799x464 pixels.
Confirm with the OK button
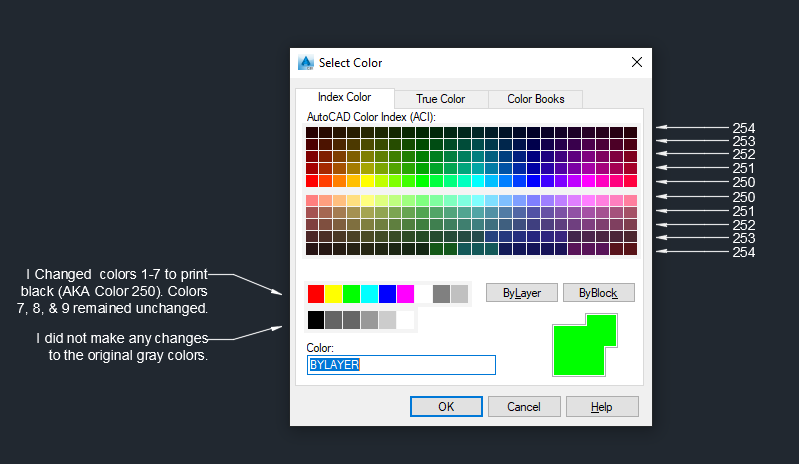pyautogui.click(x=446, y=406)
